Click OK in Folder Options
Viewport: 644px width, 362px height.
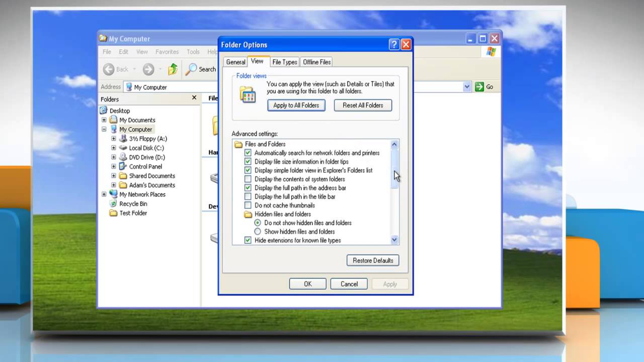(308, 284)
